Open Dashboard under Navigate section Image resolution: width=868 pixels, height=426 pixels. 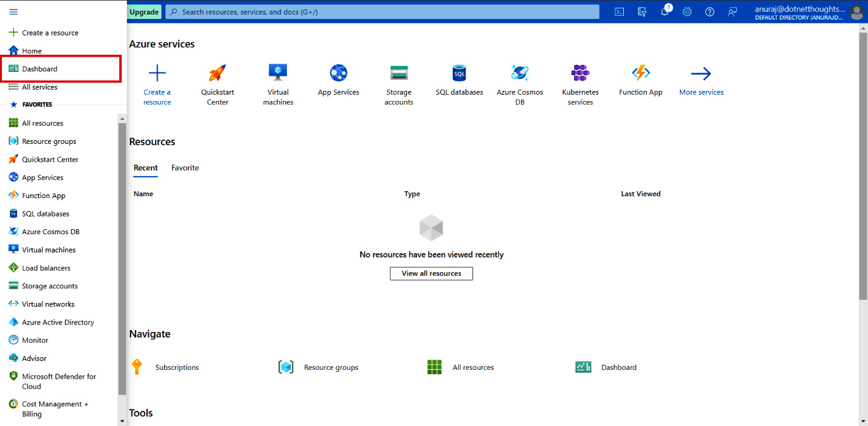606,367
